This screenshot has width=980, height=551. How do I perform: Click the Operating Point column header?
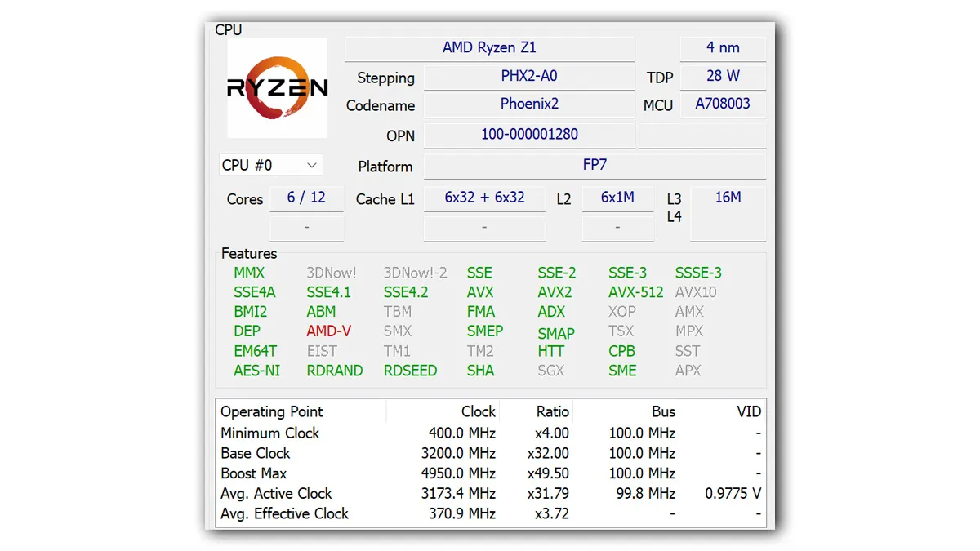272,412
